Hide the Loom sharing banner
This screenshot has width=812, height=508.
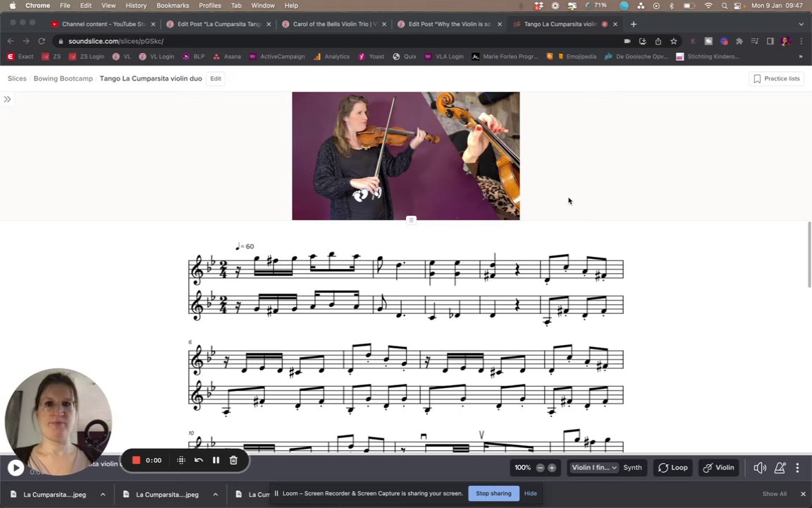click(x=530, y=493)
